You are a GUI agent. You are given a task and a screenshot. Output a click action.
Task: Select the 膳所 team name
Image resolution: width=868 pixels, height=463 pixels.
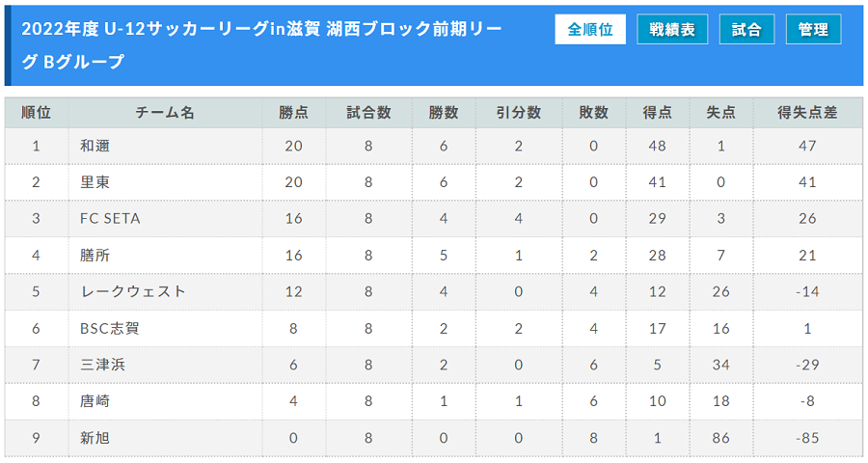coord(95,256)
